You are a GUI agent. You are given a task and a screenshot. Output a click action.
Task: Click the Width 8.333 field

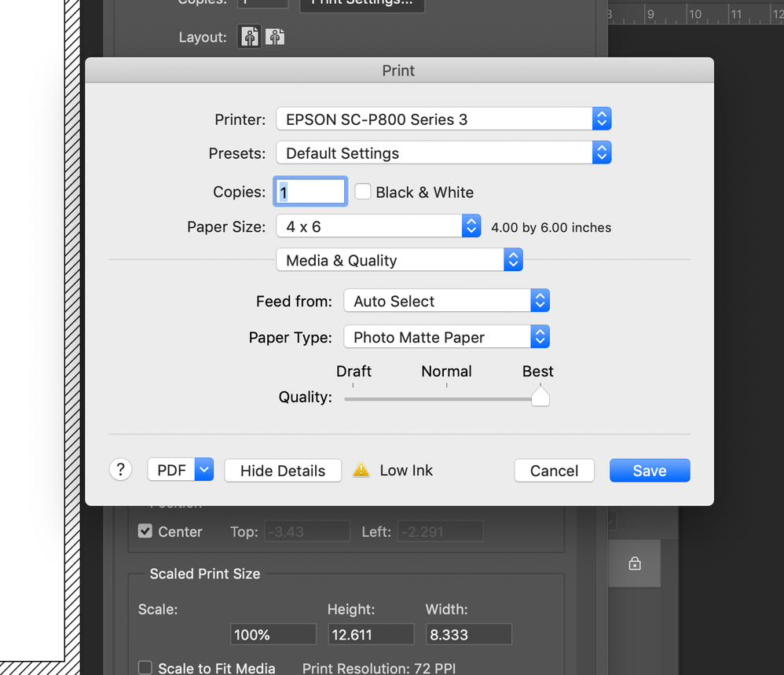pyautogui.click(x=469, y=634)
